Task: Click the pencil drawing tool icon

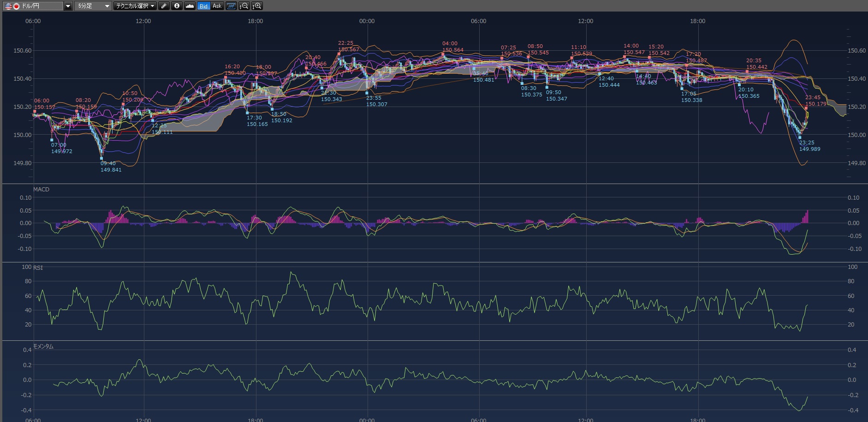Action: point(164,6)
